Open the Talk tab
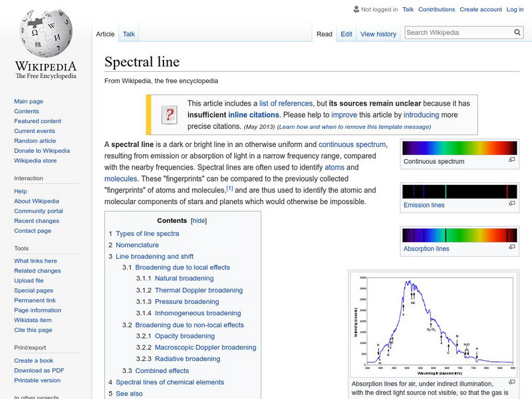 point(129,34)
